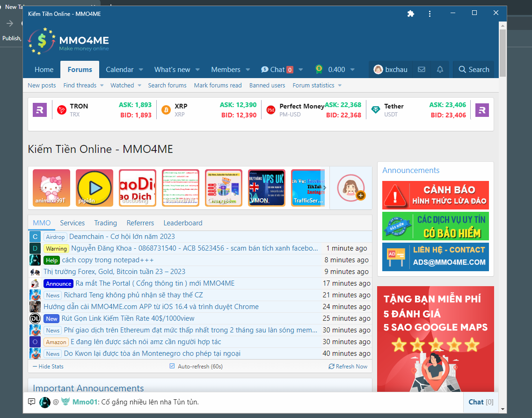
Task: Click the orange XRP coin icon
Action: (166, 110)
